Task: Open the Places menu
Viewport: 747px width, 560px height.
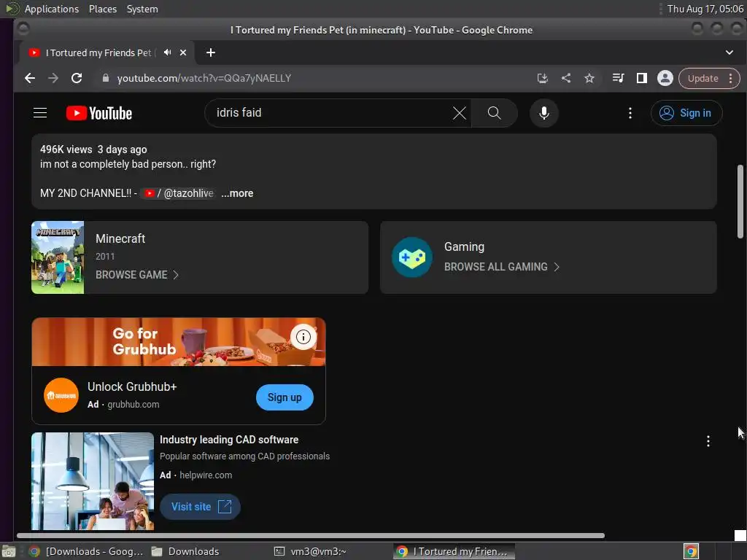Action: click(103, 9)
